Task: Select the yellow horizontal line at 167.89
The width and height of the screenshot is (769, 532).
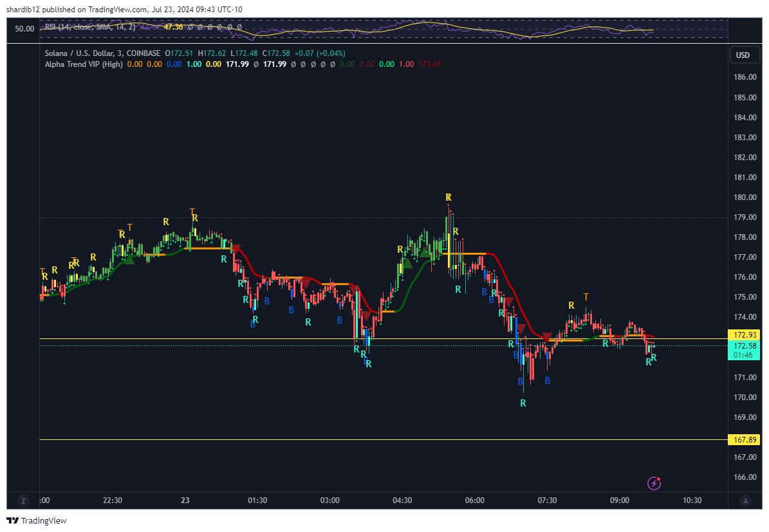Action: pos(382,440)
